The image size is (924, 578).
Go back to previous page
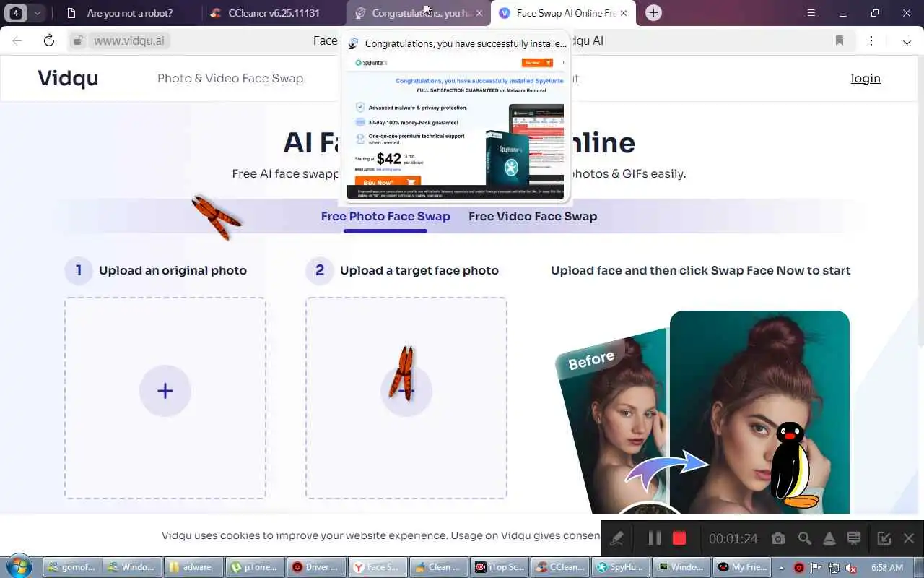[x=17, y=40]
